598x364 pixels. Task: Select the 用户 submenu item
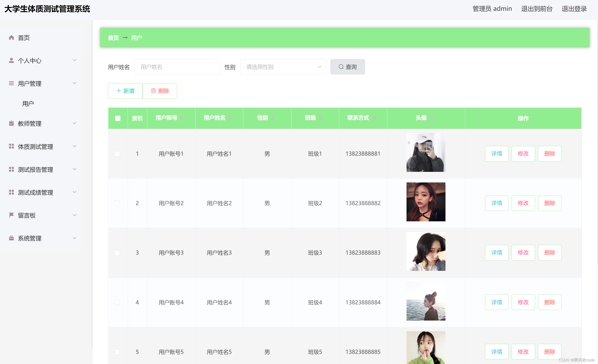(x=28, y=104)
